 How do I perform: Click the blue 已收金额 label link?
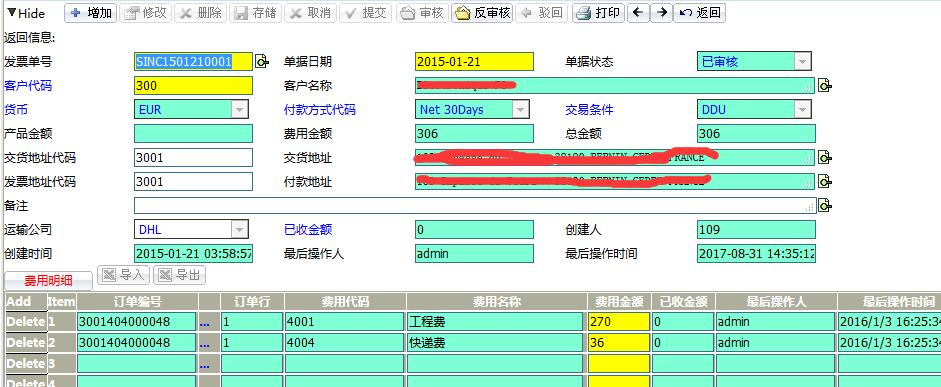click(308, 230)
